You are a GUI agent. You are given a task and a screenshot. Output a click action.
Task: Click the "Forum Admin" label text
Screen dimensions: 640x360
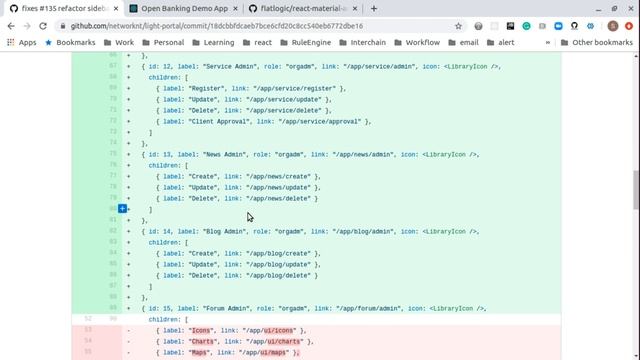click(x=227, y=309)
